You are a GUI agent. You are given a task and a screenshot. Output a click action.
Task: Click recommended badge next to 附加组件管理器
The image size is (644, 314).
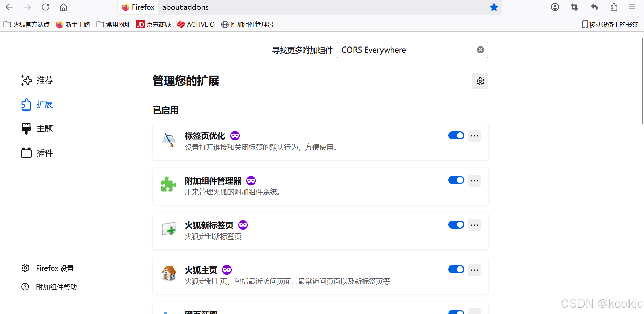click(251, 181)
